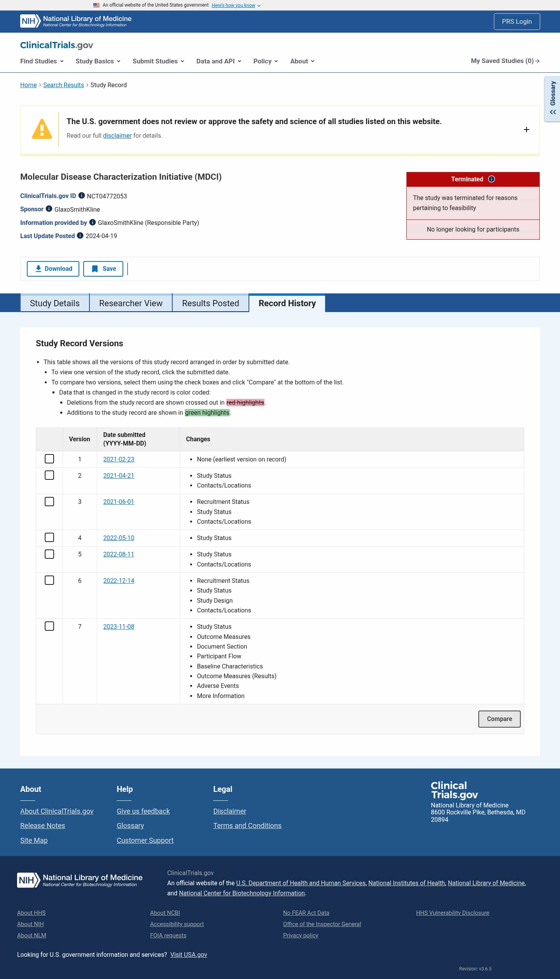The height and width of the screenshot is (979, 560).
Task: Click the Compare button below the table
Action: click(x=499, y=719)
